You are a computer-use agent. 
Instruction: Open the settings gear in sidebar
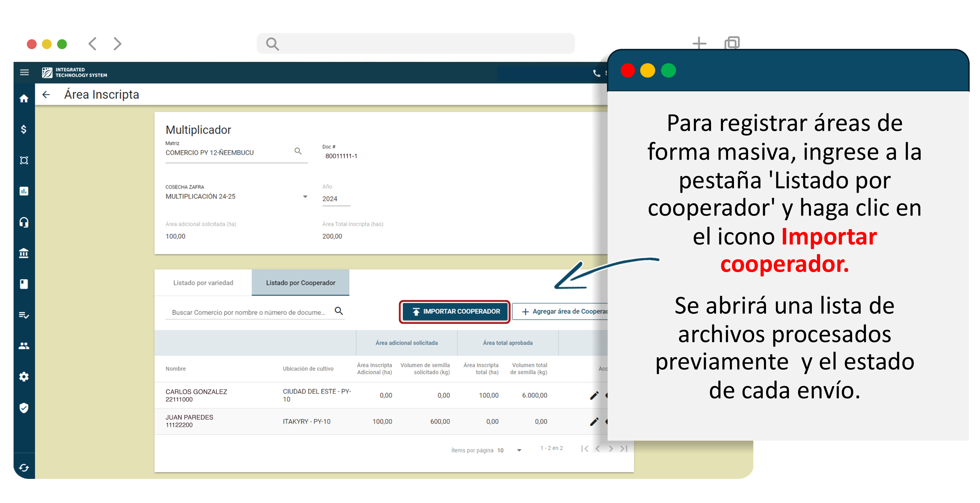(24, 377)
